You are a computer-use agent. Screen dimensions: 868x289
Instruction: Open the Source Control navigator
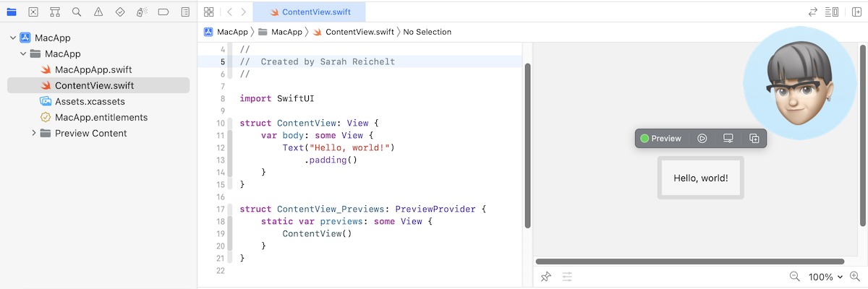point(33,12)
